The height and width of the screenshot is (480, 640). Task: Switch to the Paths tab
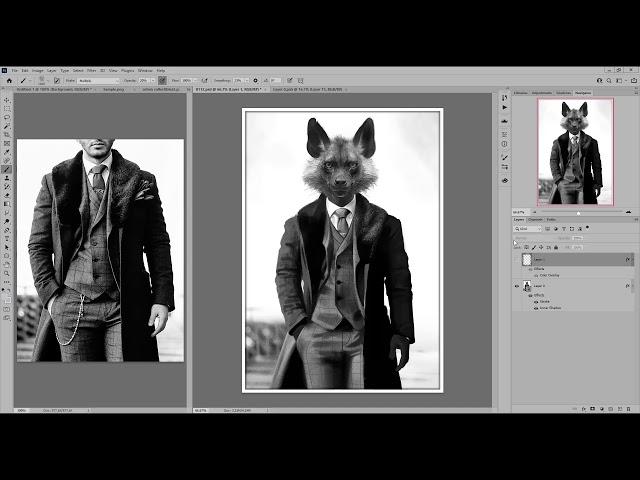551,220
